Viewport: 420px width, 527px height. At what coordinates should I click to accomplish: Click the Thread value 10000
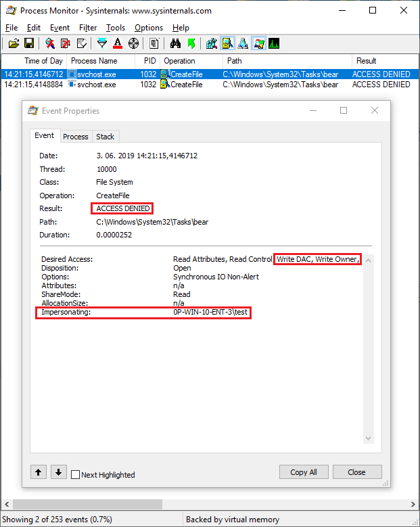(107, 169)
